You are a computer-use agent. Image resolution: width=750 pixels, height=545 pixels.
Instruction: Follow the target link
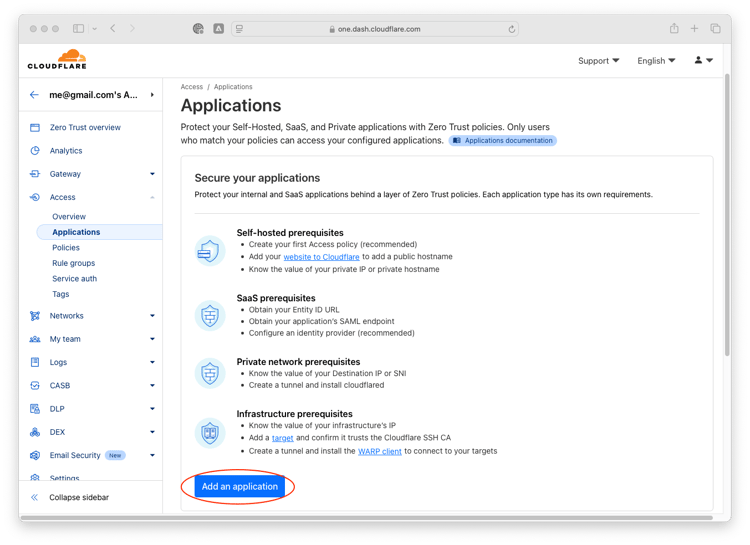click(x=283, y=438)
